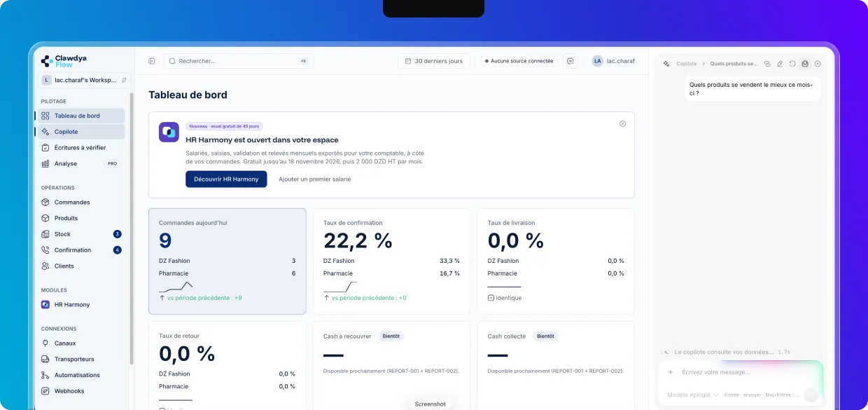Click the pencil new chat icon
868x410 pixels.
(780, 64)
